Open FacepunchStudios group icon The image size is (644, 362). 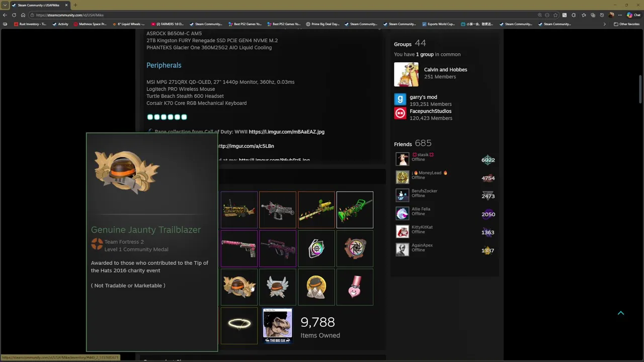click(400, 113)
